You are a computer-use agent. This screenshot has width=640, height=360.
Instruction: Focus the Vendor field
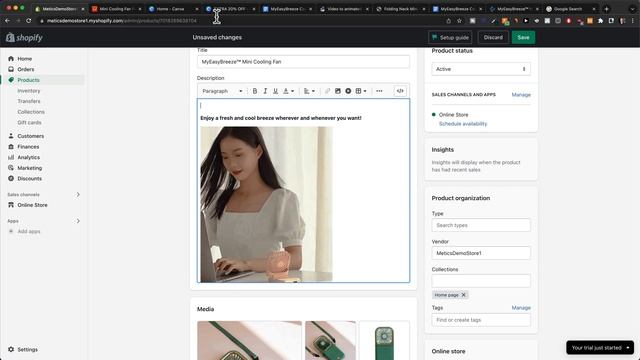[481, 253]
